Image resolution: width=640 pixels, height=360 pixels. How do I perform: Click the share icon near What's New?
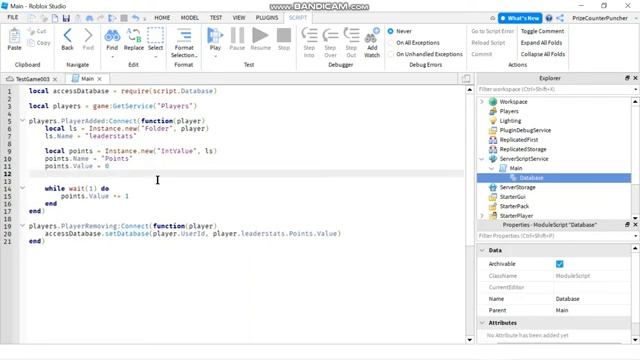coord(560,18)
